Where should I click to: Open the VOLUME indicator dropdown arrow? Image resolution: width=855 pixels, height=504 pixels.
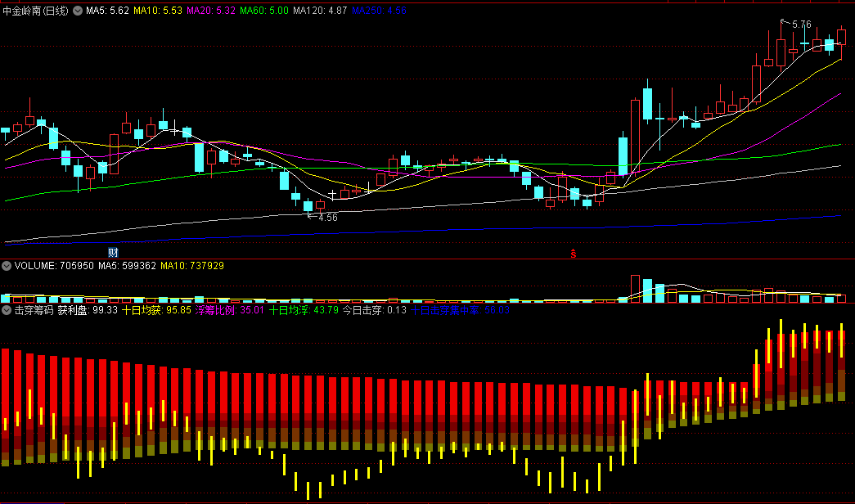pos(7,266)
